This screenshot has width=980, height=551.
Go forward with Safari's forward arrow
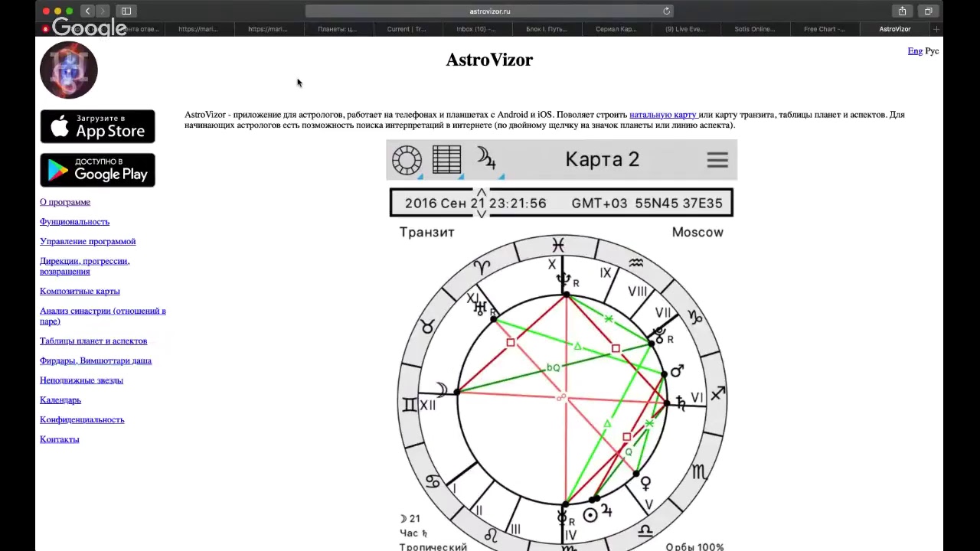point(103,11)
